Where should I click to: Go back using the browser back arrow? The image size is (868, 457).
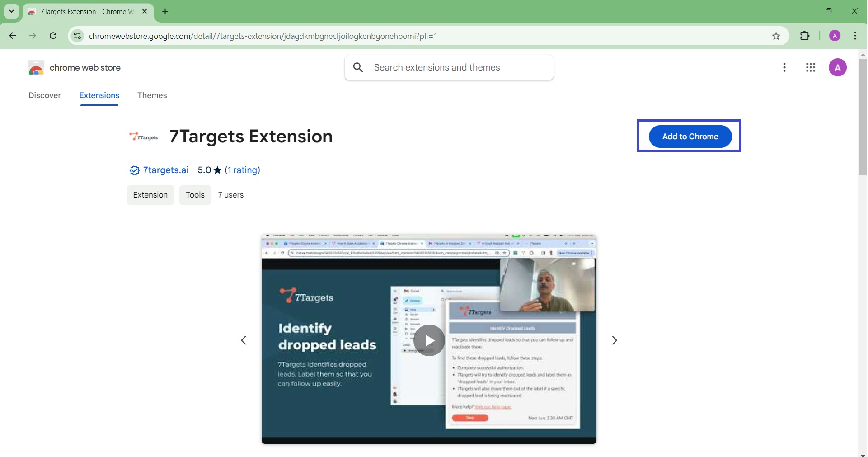point(13,36)
